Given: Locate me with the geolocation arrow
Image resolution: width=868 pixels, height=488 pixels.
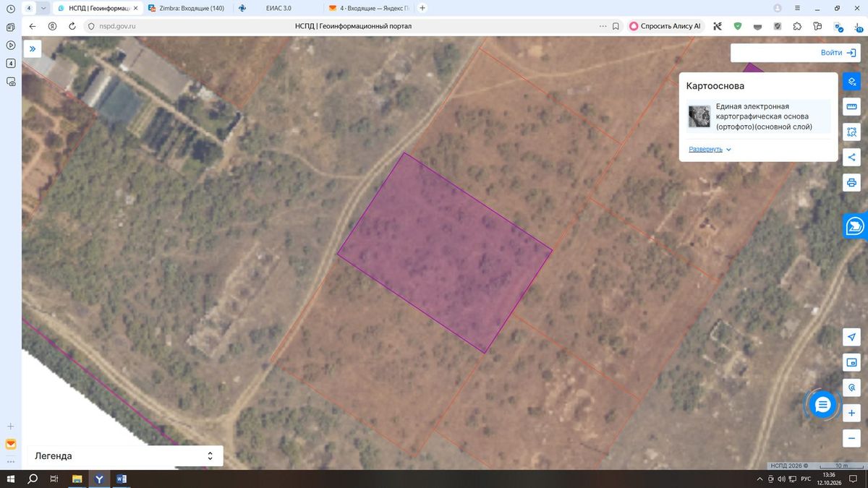Looking at the screenshot, I should tap(852, 337).
